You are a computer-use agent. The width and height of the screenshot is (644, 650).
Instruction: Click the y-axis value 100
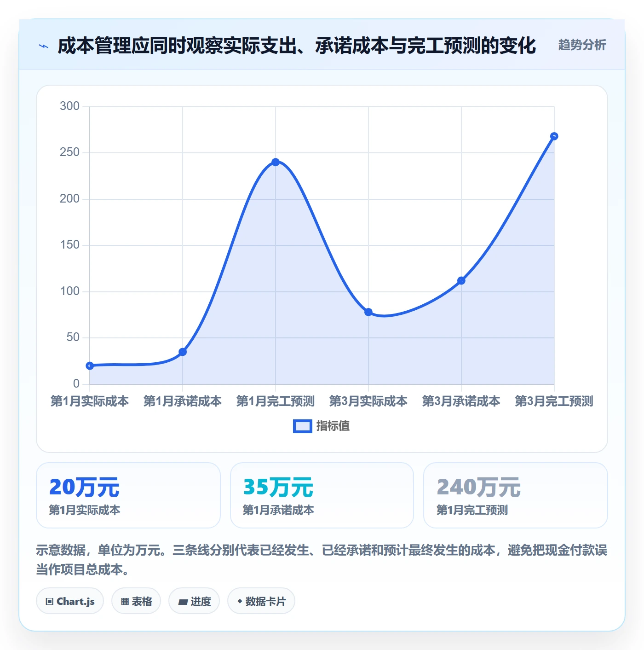70,291
